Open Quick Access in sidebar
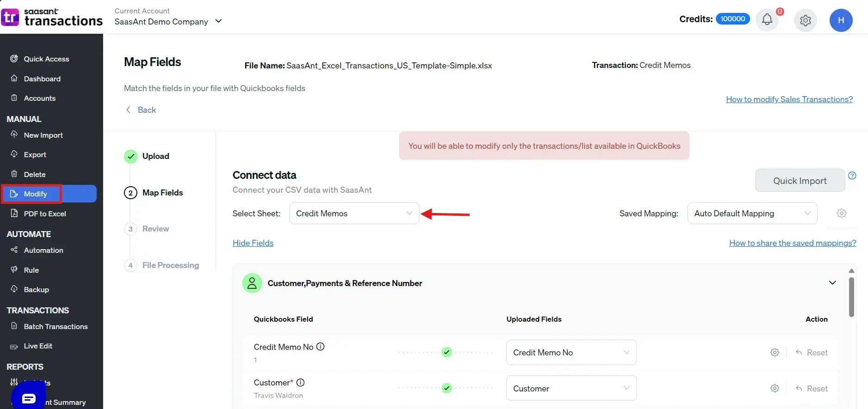The width and height of the screenshot is (868, 409). 46,59
